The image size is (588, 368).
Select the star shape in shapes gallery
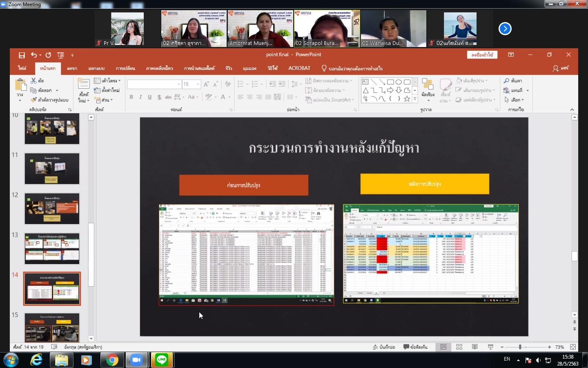tap(407, 99)
